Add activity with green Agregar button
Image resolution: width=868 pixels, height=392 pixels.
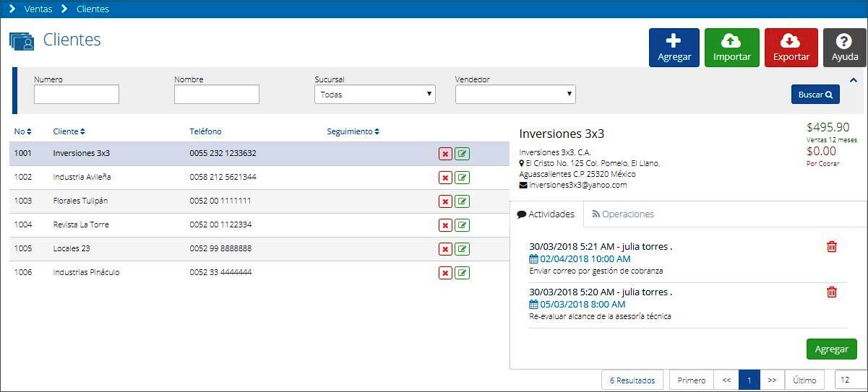coord(832,349)
